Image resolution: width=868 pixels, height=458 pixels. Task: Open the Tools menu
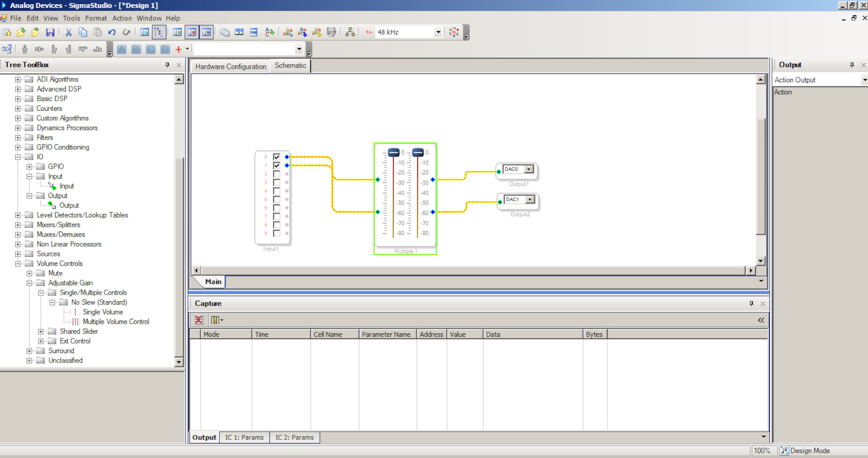(x=71, y=18)
